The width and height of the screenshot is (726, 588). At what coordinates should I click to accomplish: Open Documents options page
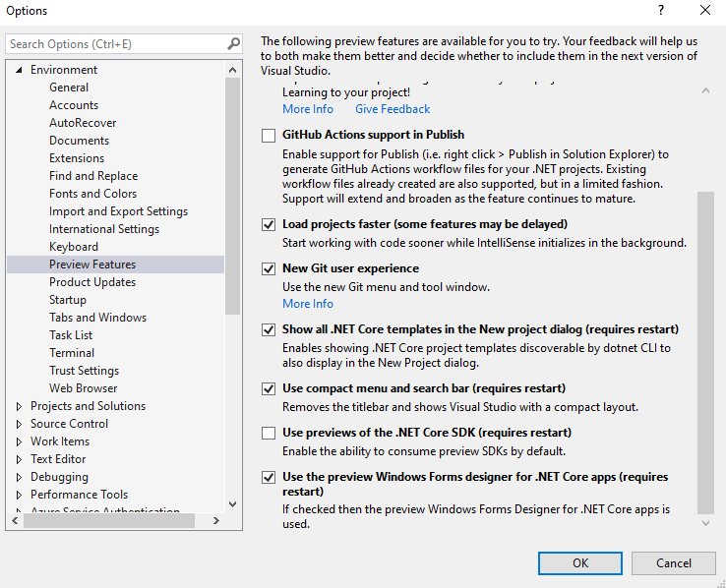click(x=79, y=141)
